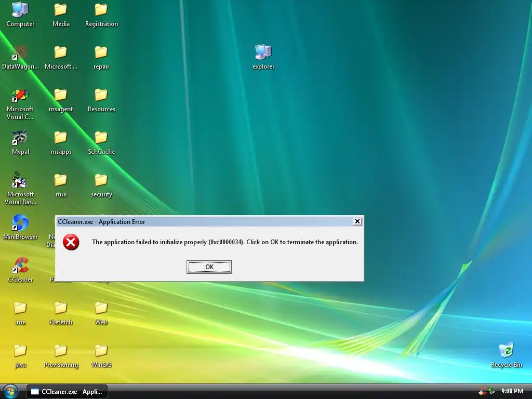532x399 pixels.
Task: Open the Windows Start menu orb
Action: pos(10,392)
